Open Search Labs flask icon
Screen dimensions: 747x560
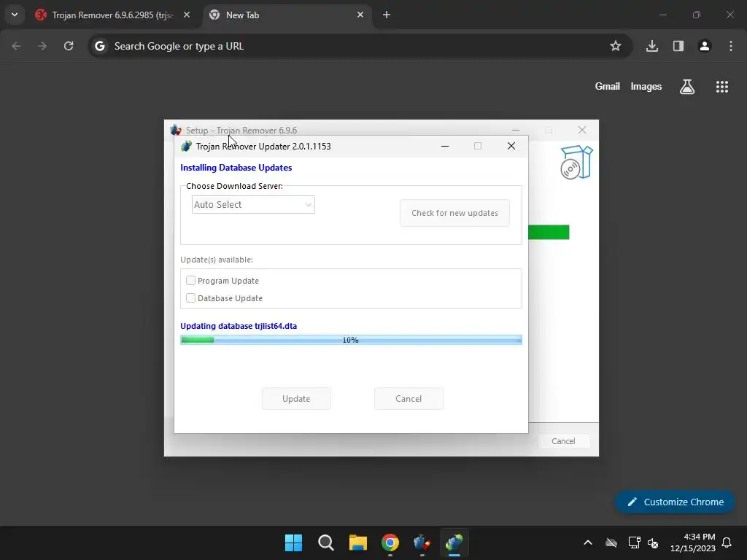point(687,87)
